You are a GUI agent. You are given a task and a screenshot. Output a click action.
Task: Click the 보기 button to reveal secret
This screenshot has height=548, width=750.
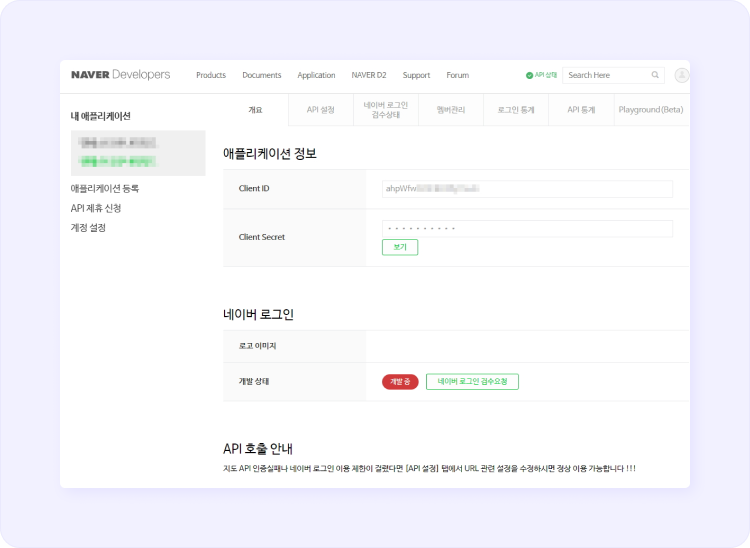pyautogui.click(x=400, y=247)
